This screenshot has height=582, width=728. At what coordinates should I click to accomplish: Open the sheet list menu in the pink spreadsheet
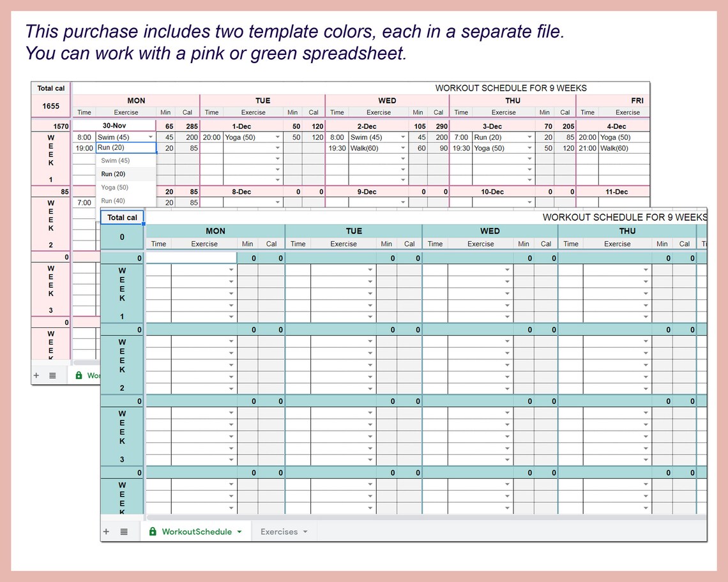tap(52, 375)
